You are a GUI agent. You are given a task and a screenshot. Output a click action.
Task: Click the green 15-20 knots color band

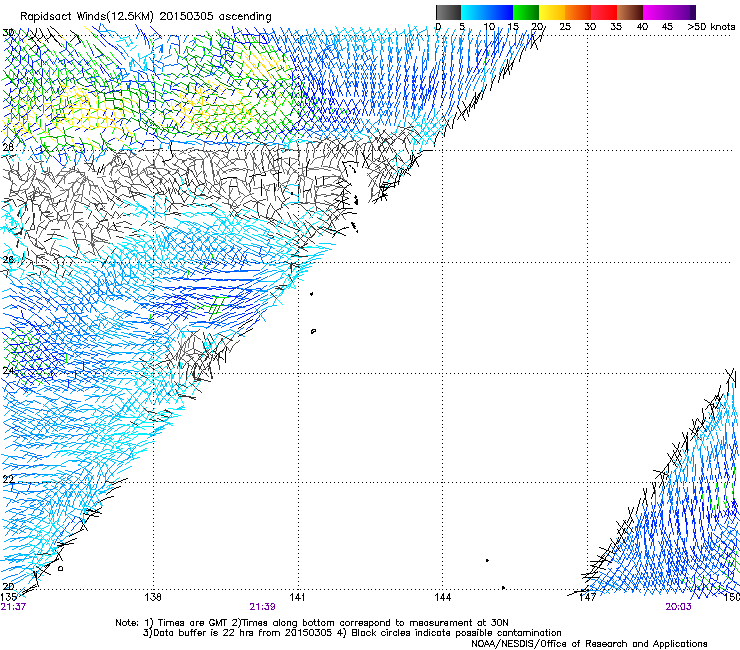(526, 12)
